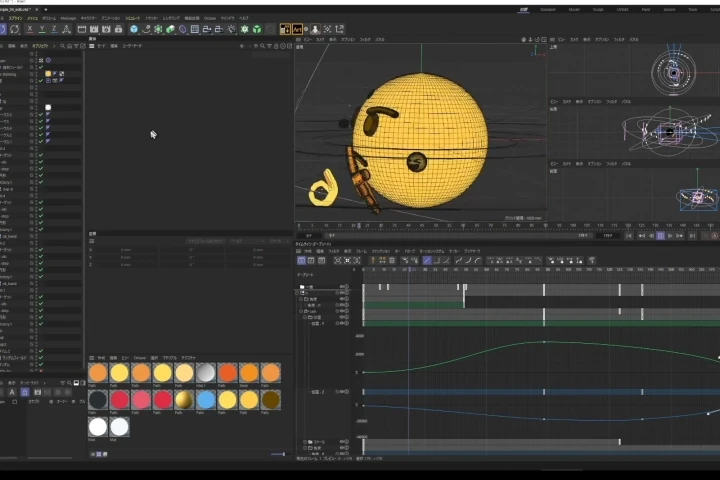The width and height of the screenshot is (720, 480).
Task: Click the purple deformer icon in the toolbar
Action: point(183,29)
